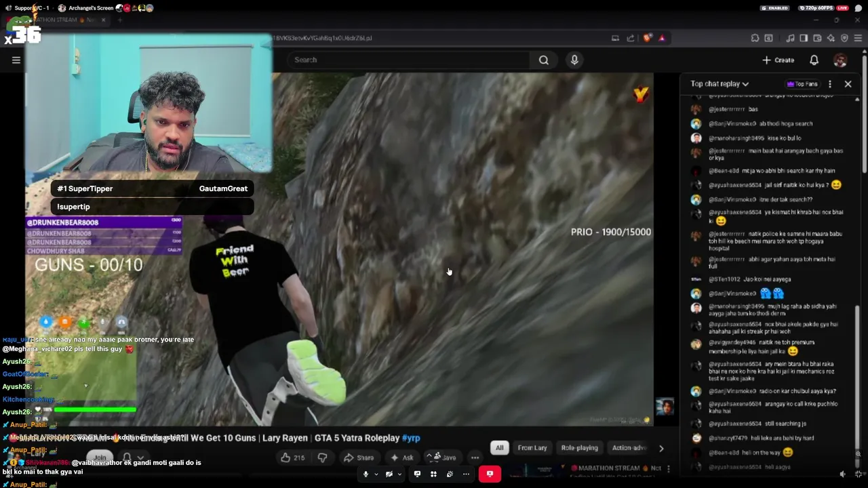Open browser media control music icon
This screenshot has height=488, width=868.
(x=790, y=38)
